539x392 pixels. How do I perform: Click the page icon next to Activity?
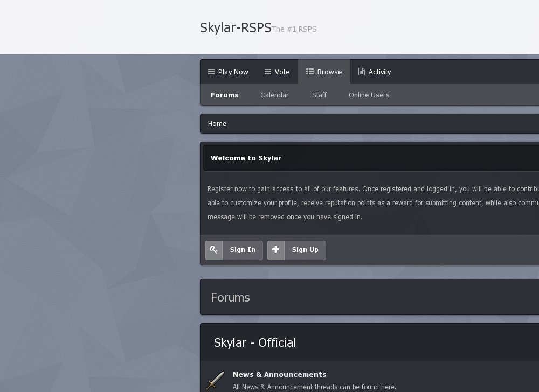362,72
